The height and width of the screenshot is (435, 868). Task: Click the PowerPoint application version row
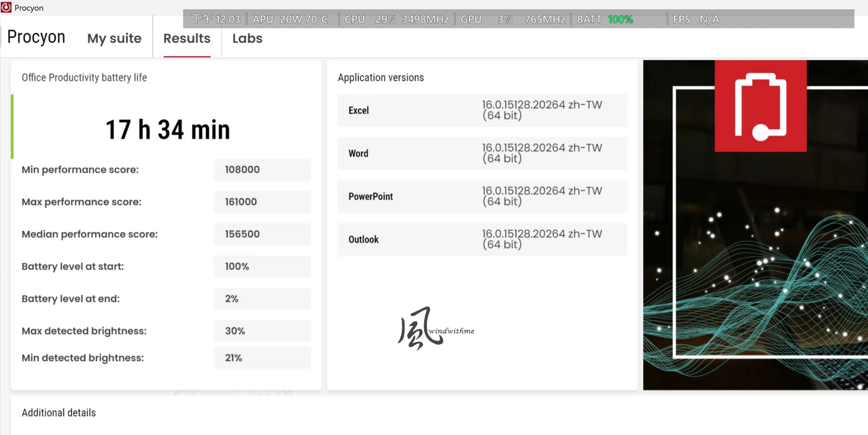click(483, 196)
